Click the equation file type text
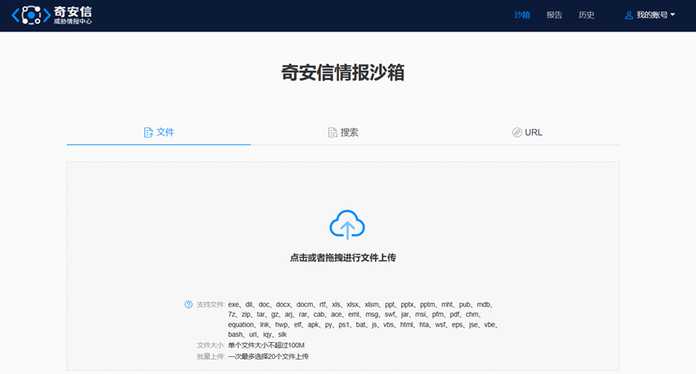 click(x=241, y=324)
